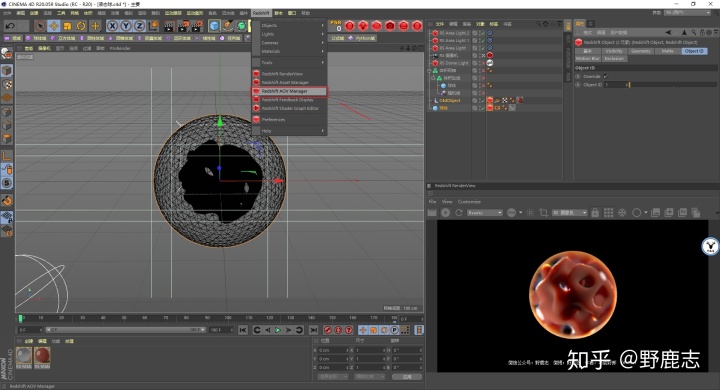Click the red material tag on C4dObject
The height and width of the screenshot is (390, 720).
pyautogui.click(x=520, y=100)
